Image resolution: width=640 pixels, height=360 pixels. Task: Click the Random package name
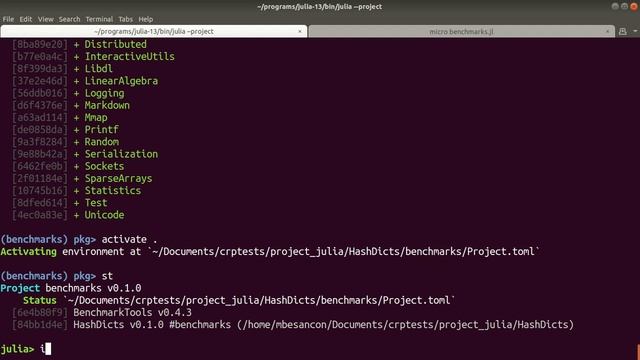coord(102,142)
